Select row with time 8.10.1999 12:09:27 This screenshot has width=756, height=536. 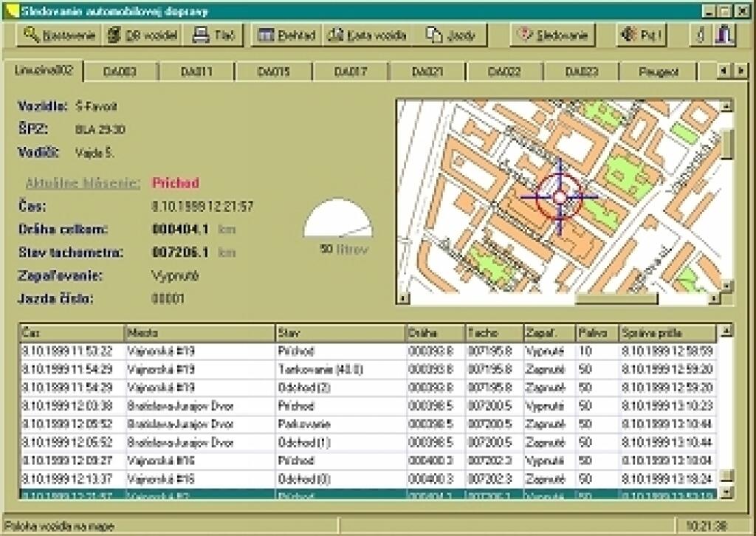coord(368,461)
